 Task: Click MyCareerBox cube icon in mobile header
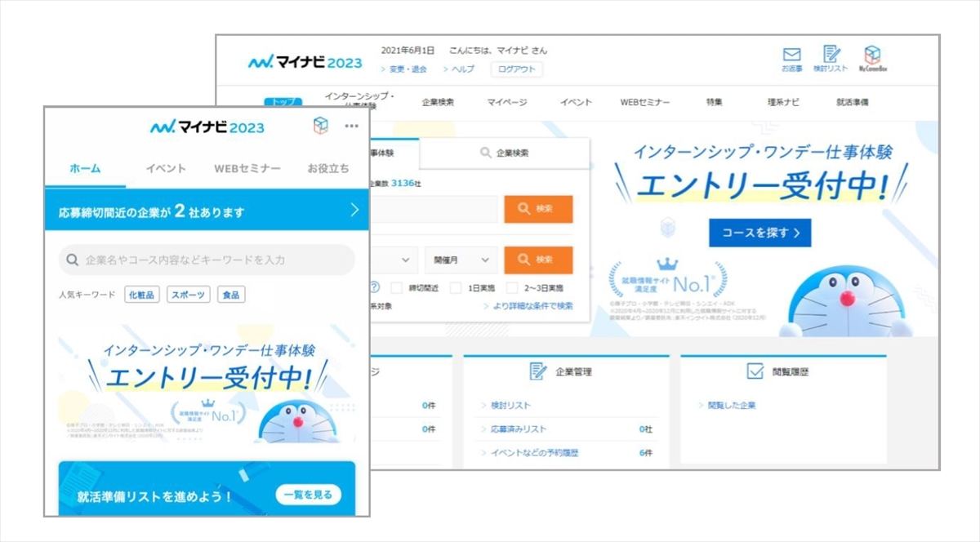click(320, 126)
